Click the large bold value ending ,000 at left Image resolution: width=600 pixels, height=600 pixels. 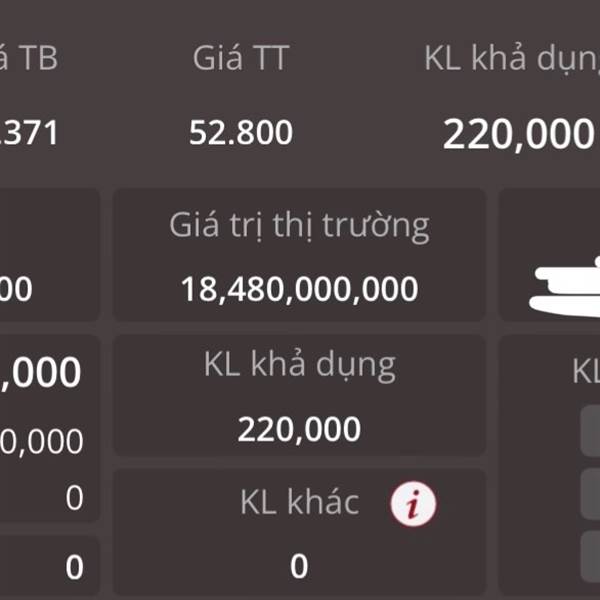pyautogui.click(x=40, y=372)
